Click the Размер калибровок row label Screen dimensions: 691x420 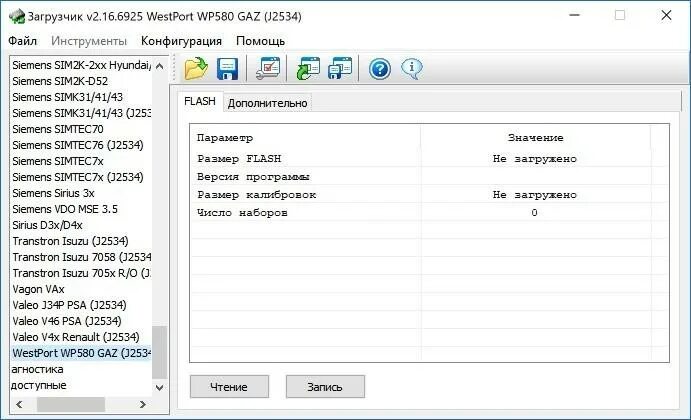[256, 195]
